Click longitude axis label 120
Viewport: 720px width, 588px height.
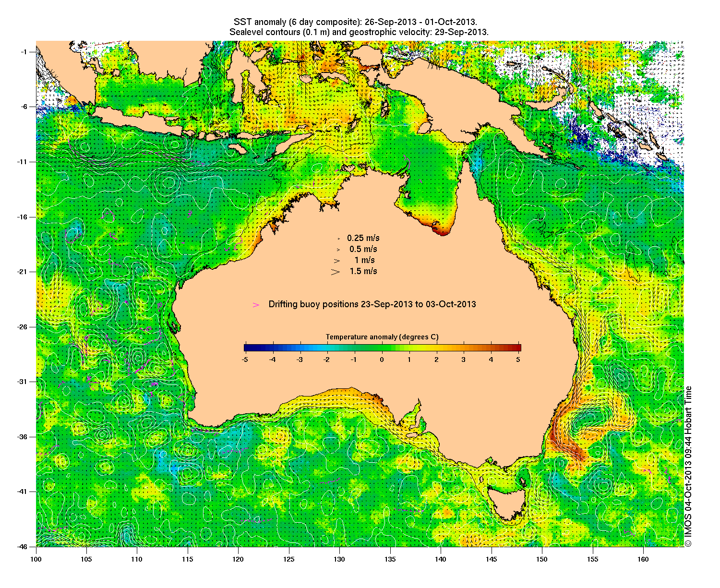(238, 559)
